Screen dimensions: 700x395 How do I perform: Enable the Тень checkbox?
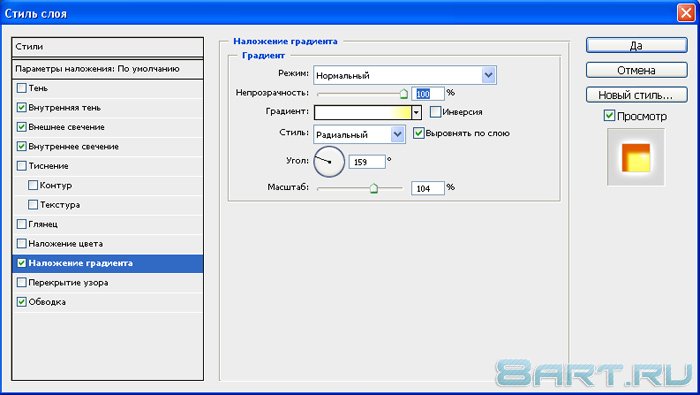tap(21, 88)
